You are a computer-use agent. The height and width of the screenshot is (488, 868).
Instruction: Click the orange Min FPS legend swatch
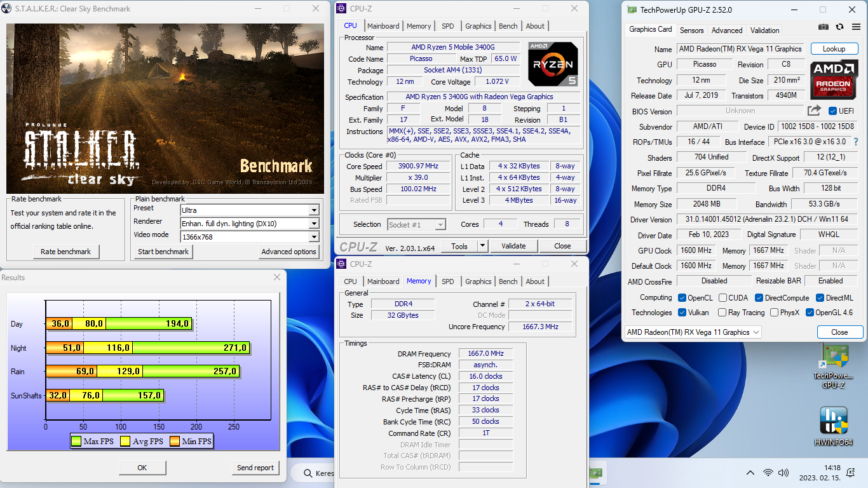click(x=175, y=441)
